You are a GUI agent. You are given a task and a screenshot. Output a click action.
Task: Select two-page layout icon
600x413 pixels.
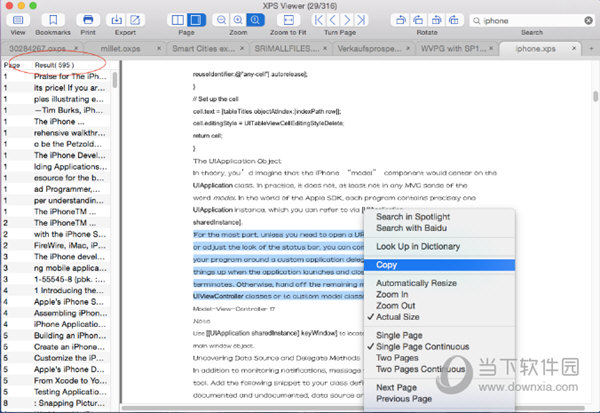(178, 20)
